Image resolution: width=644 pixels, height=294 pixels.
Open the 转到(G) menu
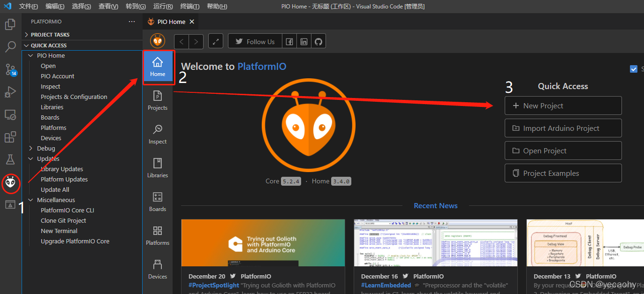pos(136,7)
